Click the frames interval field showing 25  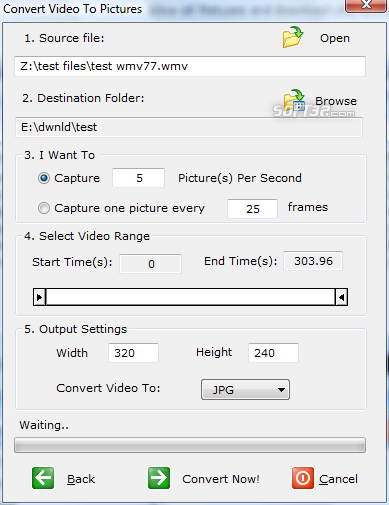tap(252, 209)
